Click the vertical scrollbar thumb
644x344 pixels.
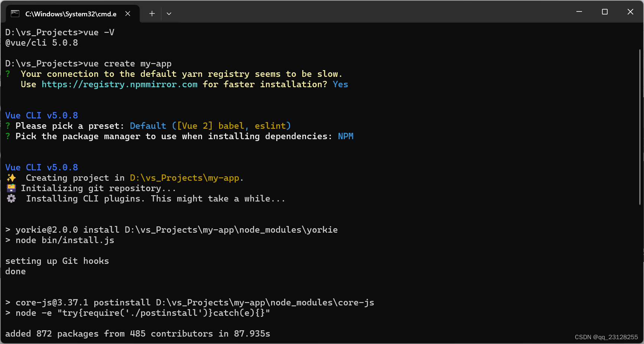pos(640,127)
